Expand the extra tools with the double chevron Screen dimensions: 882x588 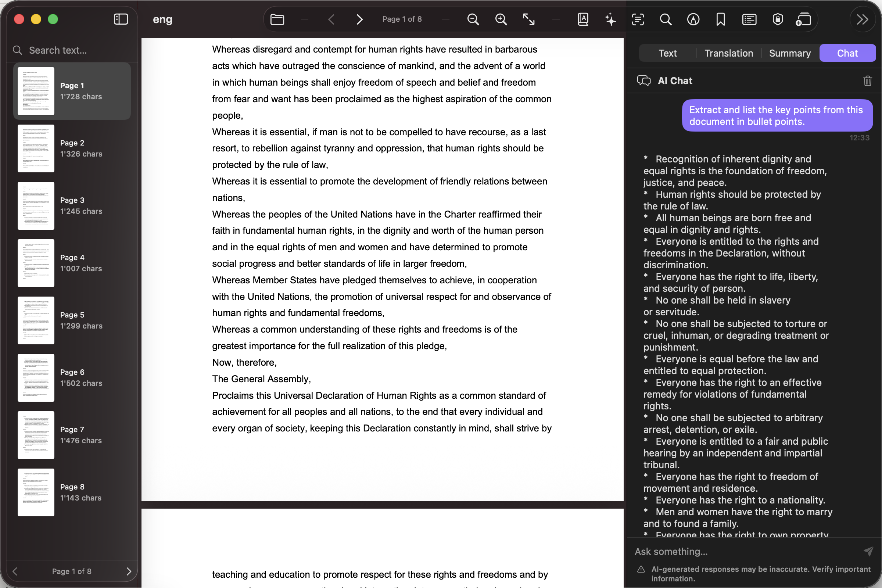tap(862, 19)
